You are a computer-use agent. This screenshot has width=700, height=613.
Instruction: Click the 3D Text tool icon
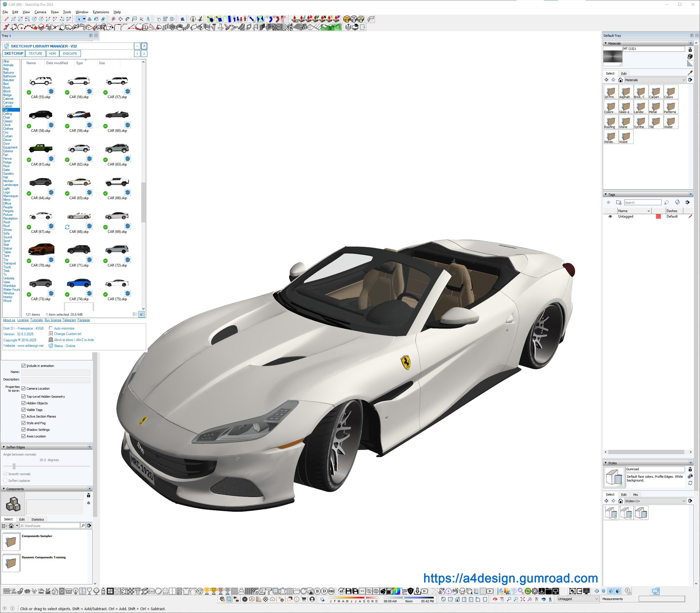(x=148, y=19)
